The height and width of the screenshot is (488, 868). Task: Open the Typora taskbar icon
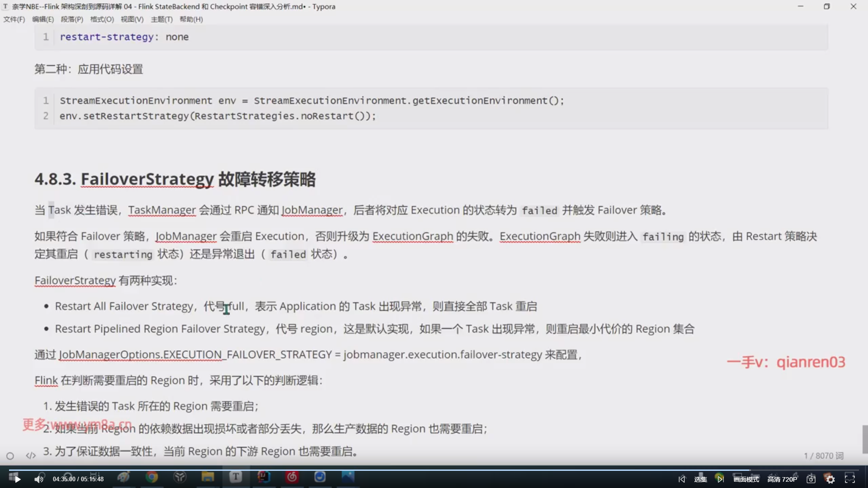point(236,477)
